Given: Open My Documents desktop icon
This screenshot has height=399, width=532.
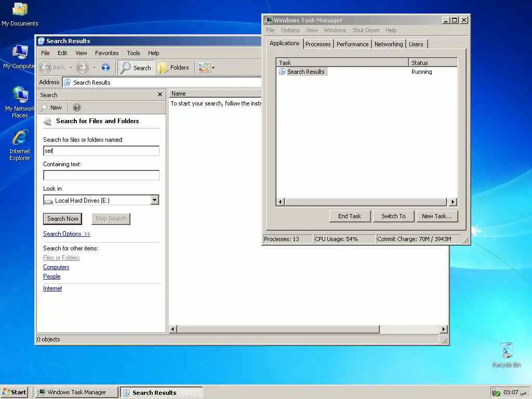Looking at the screenshot, I should pyautogui.click(x=20, y=14).
